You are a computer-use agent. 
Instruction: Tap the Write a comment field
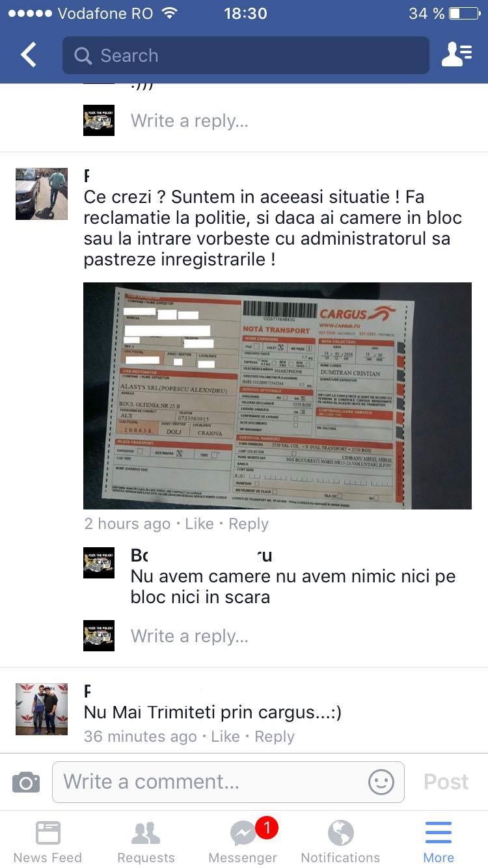click(x=228, y=781)
